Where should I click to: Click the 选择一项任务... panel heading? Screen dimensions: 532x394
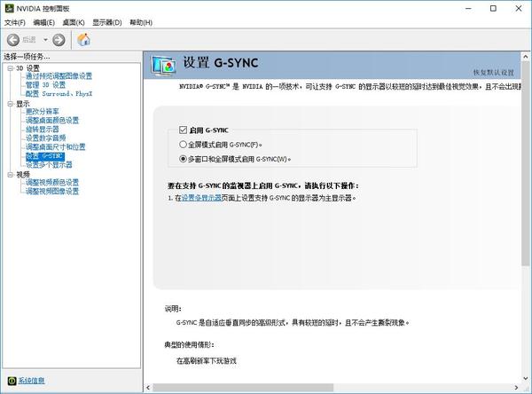(27, 57)
